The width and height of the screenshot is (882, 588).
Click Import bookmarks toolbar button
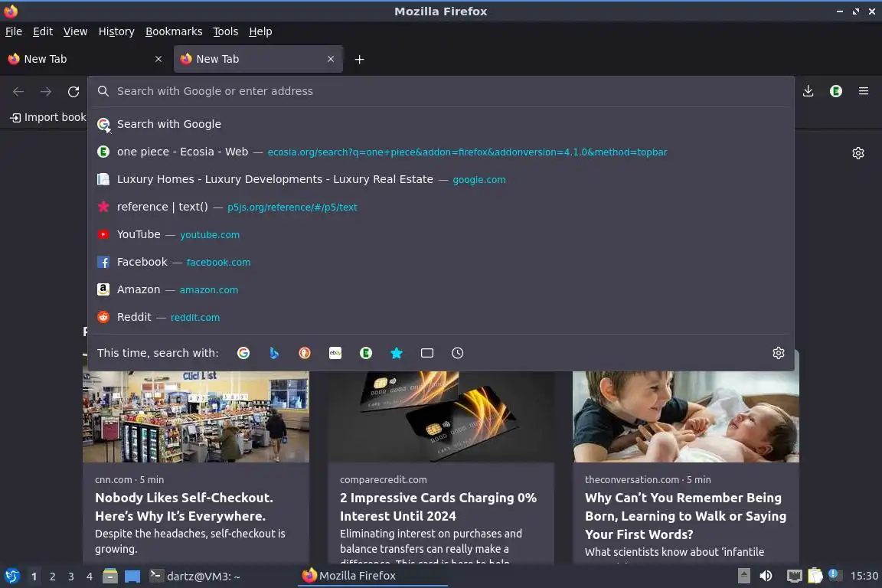point(47,117)
